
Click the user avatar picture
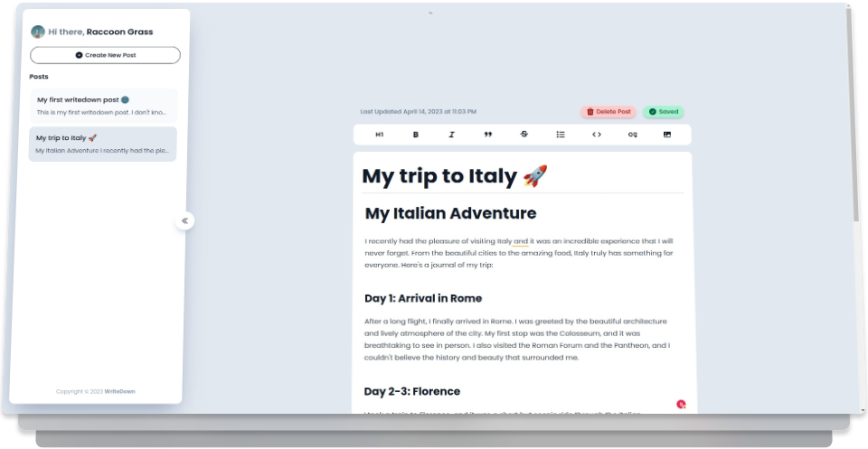click(x=38, y=32)
